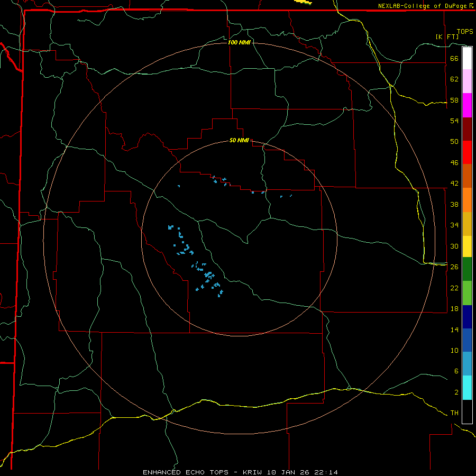Click the 10 JAN 26 date text
The width and height of the screenshot is (476, 476).
(x=288, y=472)
